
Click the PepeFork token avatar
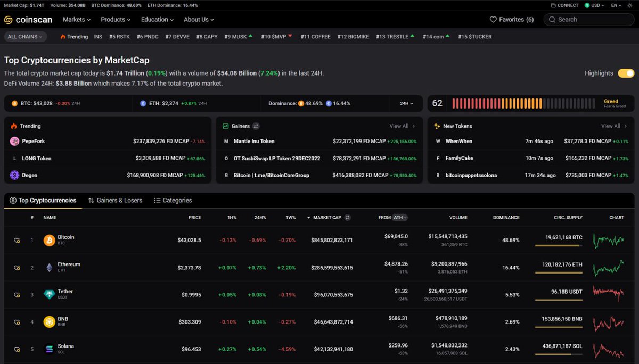pos(14,141)
